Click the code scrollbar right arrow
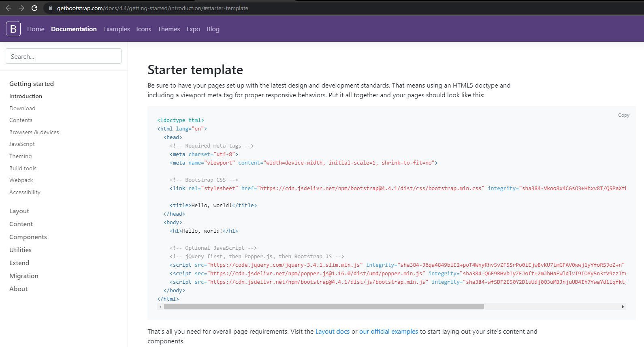644x347 pixels. [x=623, y=307]
